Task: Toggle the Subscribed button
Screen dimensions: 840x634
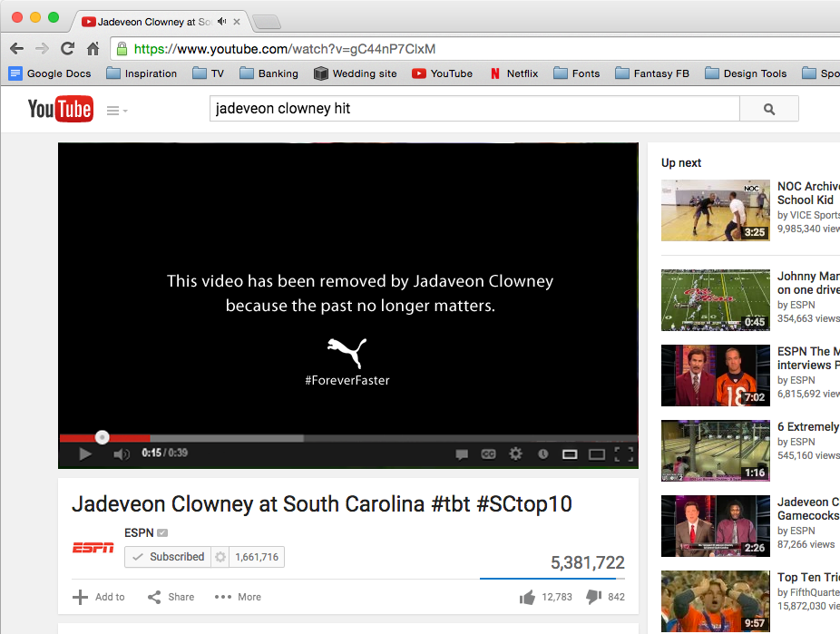Action: coord(168,557)
